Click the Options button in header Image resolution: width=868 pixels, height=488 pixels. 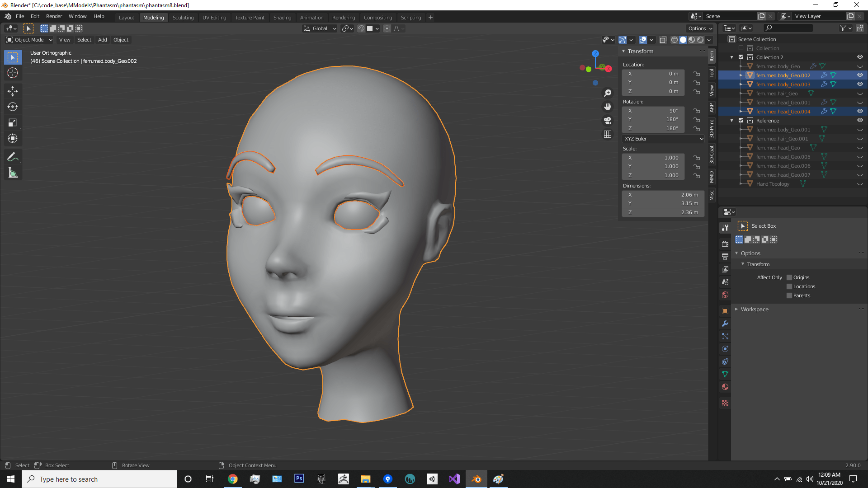pos(699,28)
